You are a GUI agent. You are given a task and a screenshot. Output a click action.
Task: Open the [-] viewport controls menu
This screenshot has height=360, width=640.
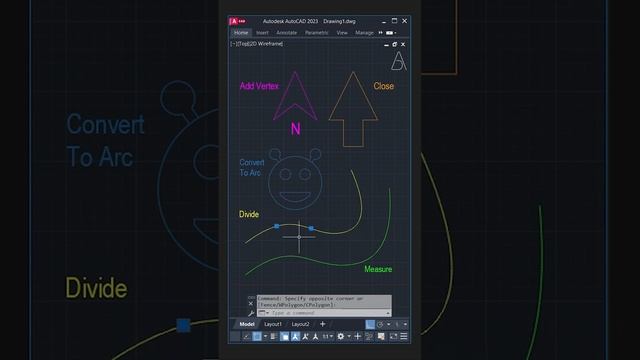click(x=233, y=44)
